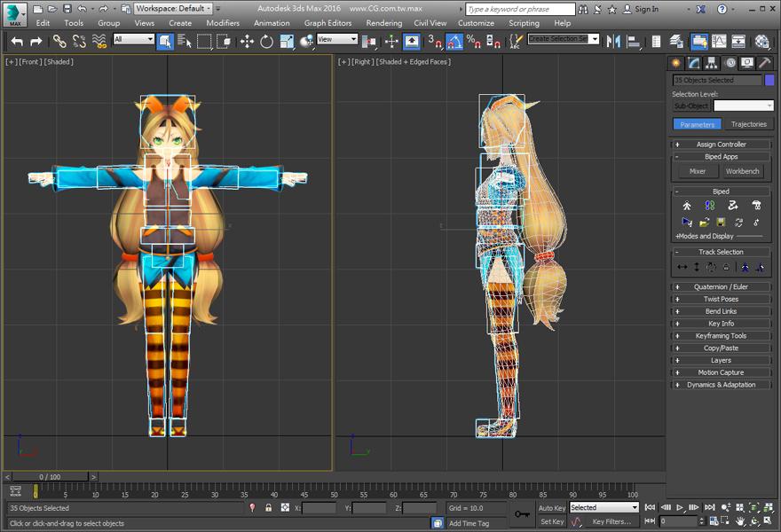Viewport: 781px width, 532px height.
Task: Click the Select and Rotate tool
Action: click(266, 42)
